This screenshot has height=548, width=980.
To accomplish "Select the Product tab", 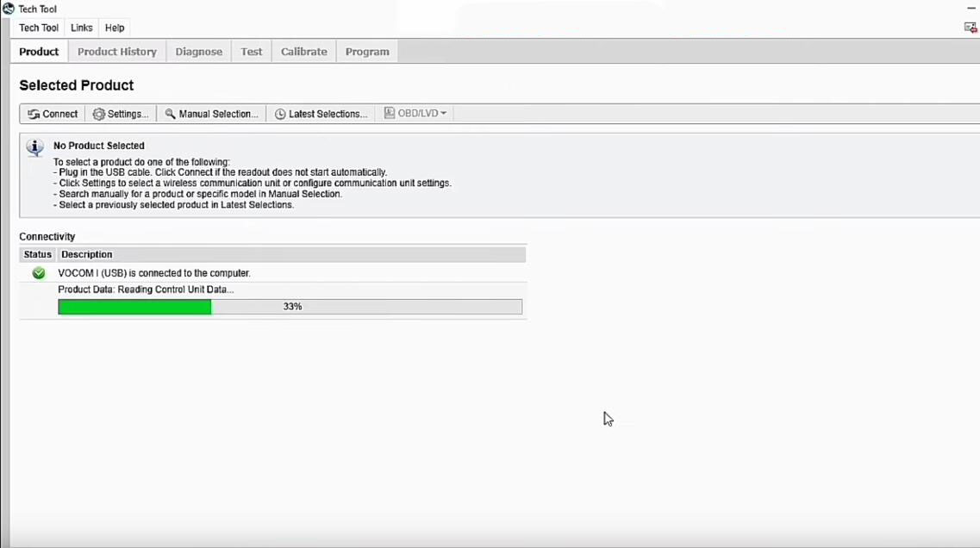I will (39, 51).
